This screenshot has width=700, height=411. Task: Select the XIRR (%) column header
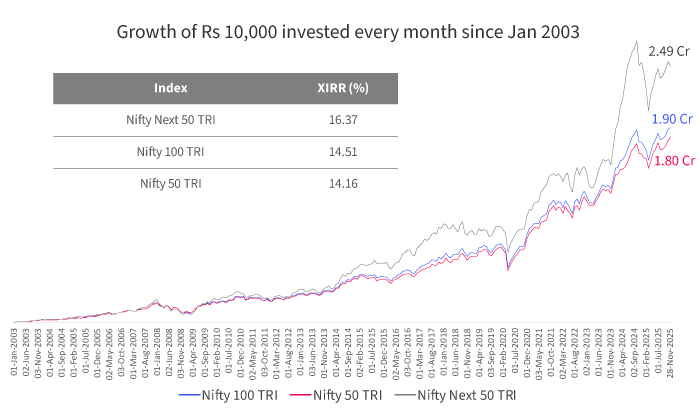[343, 88]
